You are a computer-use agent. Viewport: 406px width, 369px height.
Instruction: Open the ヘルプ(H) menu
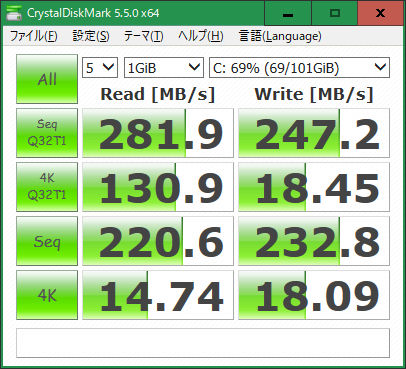coord(201,36)
